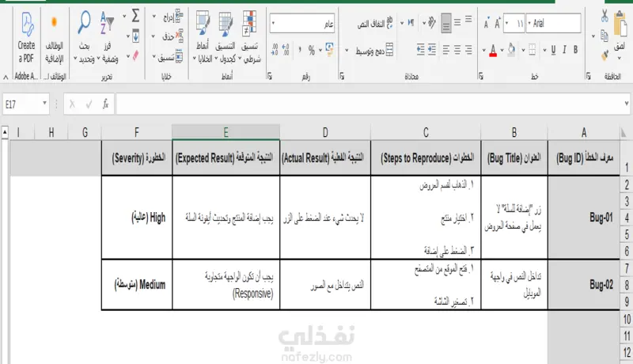Toggle the highlighted Bottom Align button
Viewport: 633px width, 364px height.
(446, 23)
